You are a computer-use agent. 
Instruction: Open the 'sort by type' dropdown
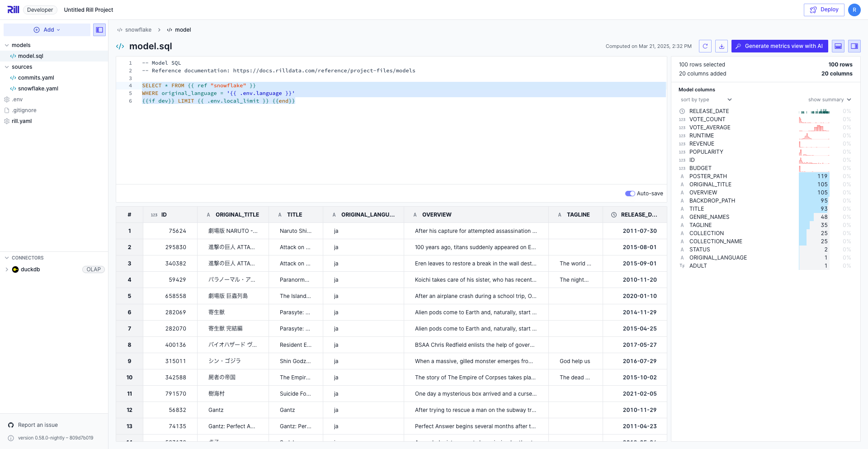tap(706, 100)
